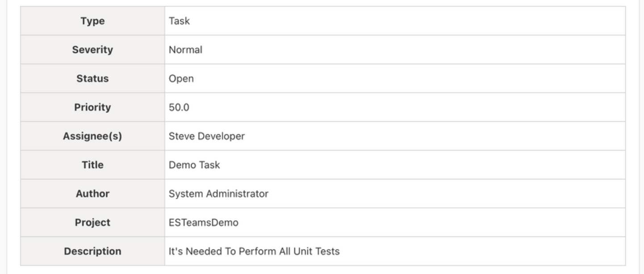Click the Priority header cell

point(92,107)
